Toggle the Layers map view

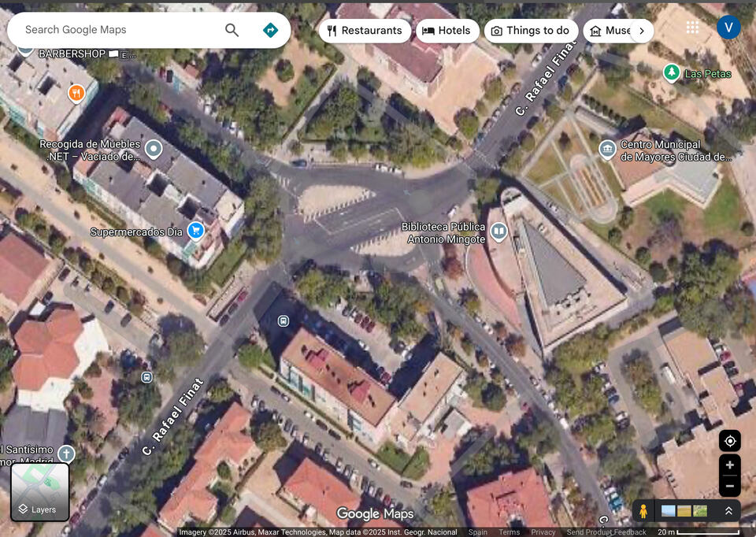pos(40,492)
